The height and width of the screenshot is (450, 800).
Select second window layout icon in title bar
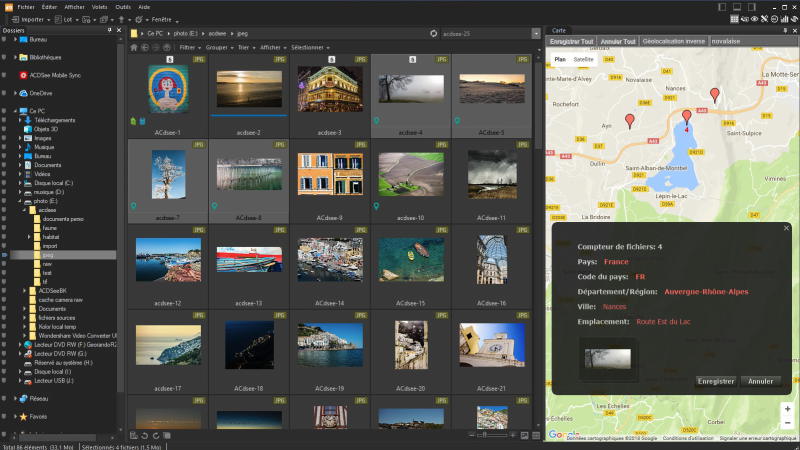(737, 7)
